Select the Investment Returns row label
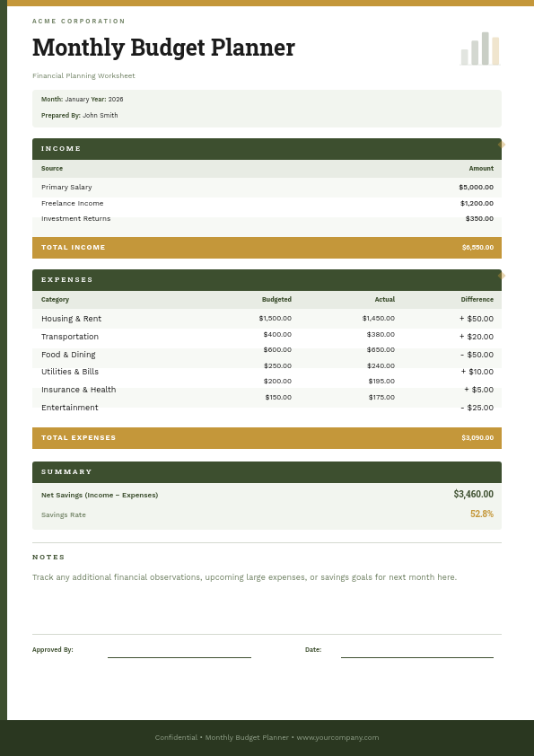 tap(75, 218)
